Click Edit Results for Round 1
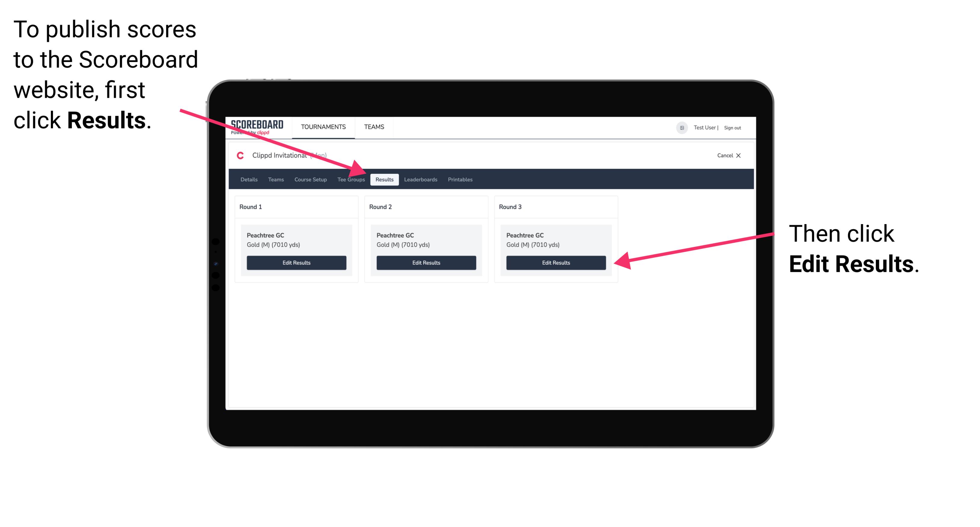This screenshot has height=527, width=980. (x=297, y=263)
